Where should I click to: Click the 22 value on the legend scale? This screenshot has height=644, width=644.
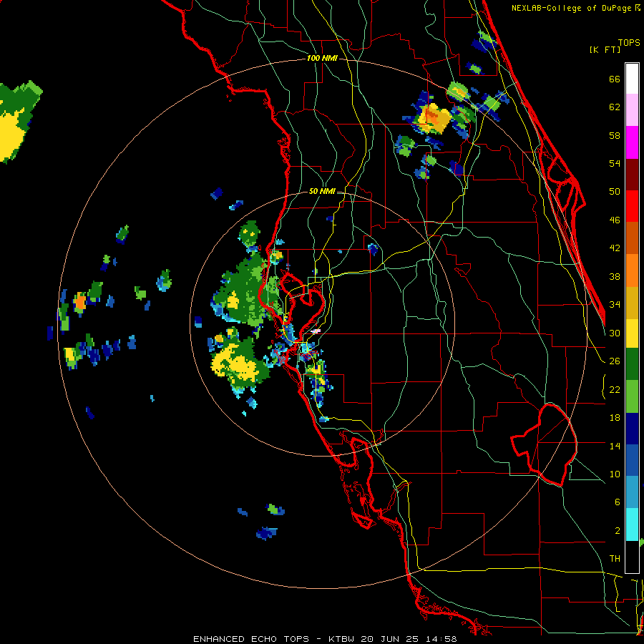[615, 390]
